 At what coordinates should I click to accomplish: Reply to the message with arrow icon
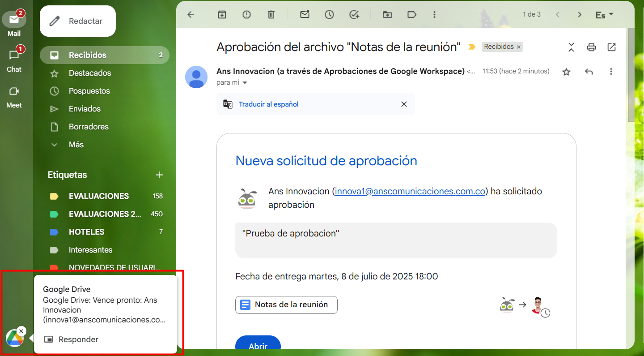coord(589,72)
